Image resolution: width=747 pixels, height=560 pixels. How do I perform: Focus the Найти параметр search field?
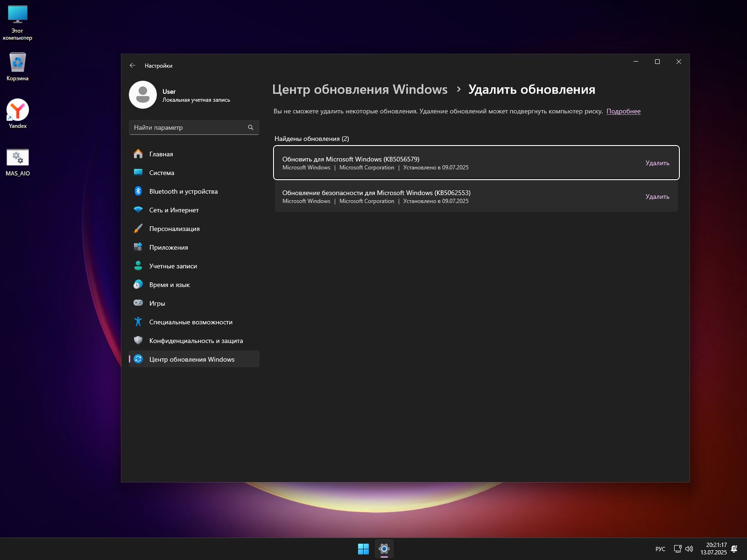tap(194, 127)
